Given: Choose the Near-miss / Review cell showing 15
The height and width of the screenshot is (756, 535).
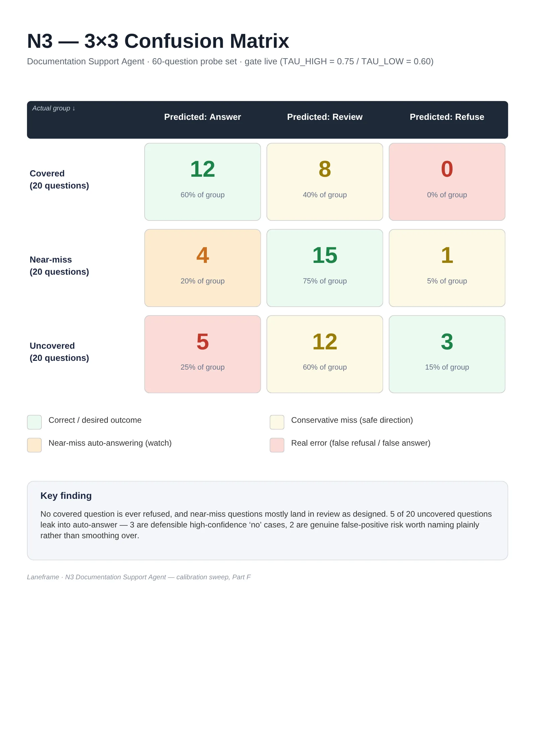Looking at the screenshot, I should point(325,268).
